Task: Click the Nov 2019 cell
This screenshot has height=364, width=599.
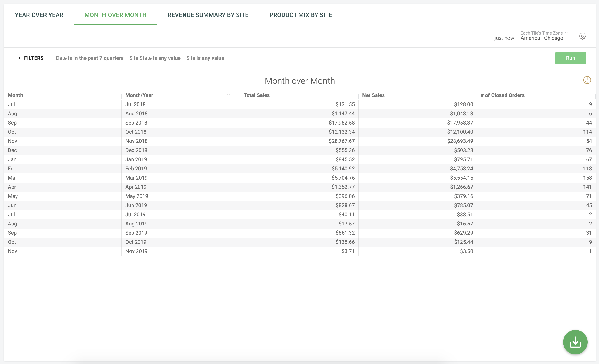Action: (x=136, y=251)
